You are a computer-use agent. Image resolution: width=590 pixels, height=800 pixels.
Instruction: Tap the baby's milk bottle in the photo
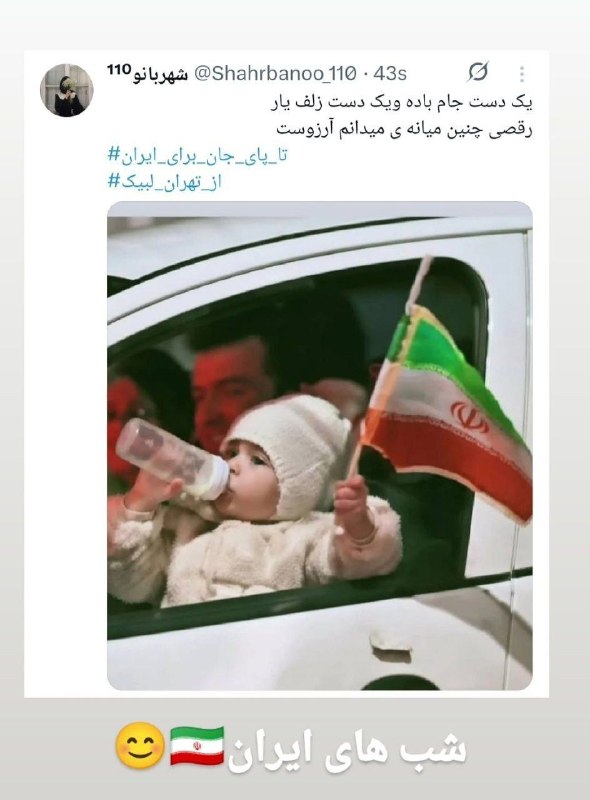[x=172, y=460]
